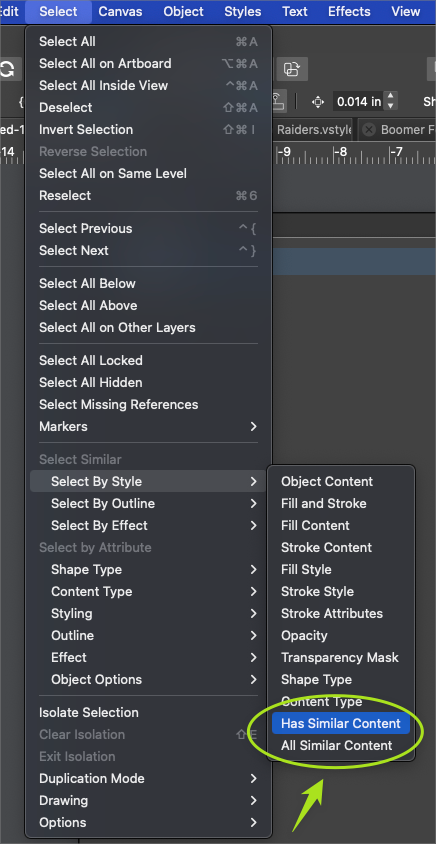The width and height of the screenshot is (436, 844).
Task: Open the Shape Type attribute submenu
Action: tap(148, 569)
